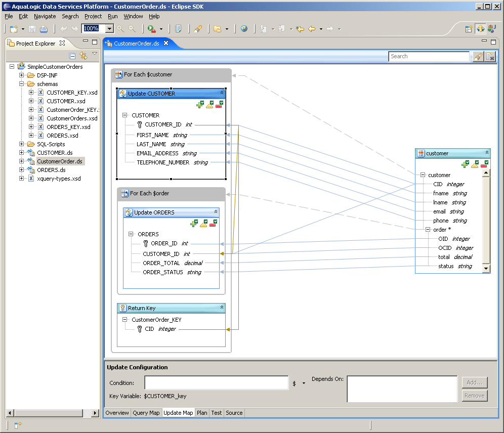Select xquery-types.xsd in Project Explorer
This screenshot has width=504, height=433.
59,179
